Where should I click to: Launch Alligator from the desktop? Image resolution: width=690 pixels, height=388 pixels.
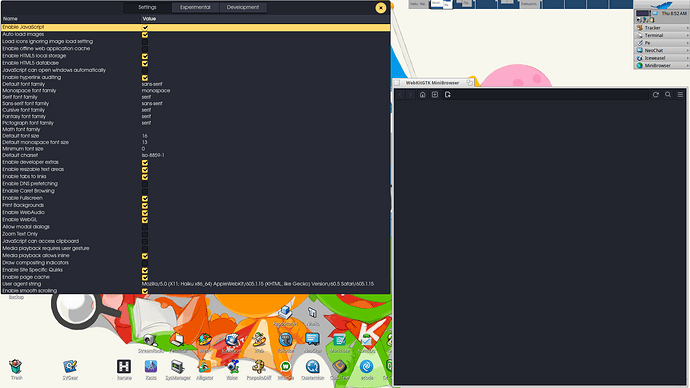coord(205,370)
